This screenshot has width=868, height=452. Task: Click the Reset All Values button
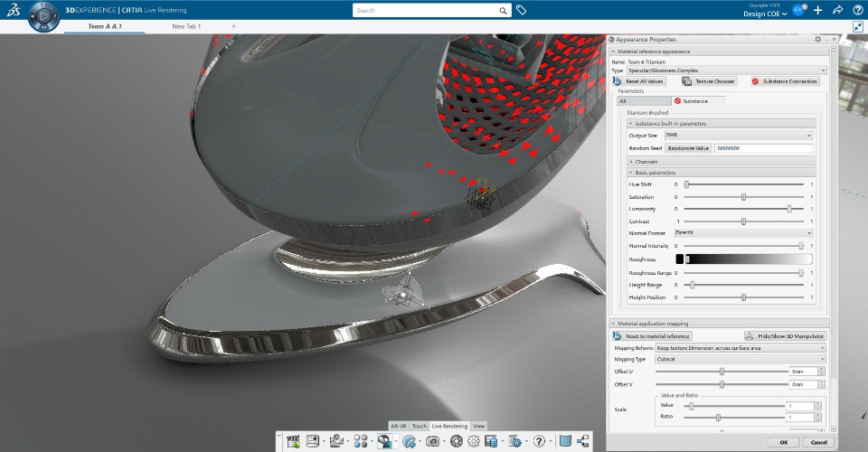pos(639,81)
